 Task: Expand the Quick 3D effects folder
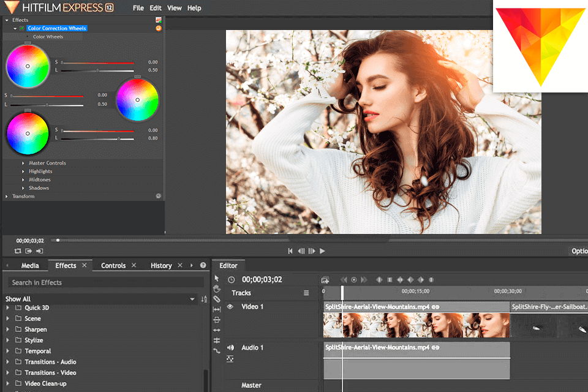click(x=7, y=307)
